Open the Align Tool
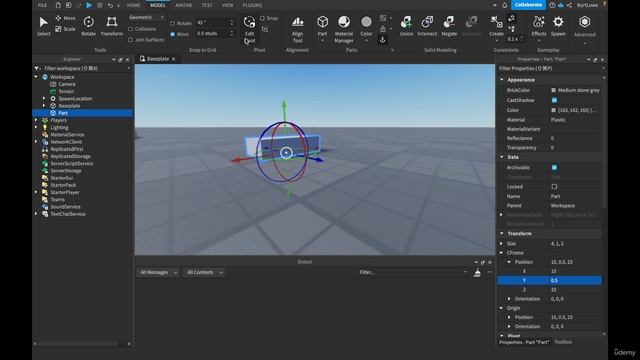640x360 pixels. (298, 30)
